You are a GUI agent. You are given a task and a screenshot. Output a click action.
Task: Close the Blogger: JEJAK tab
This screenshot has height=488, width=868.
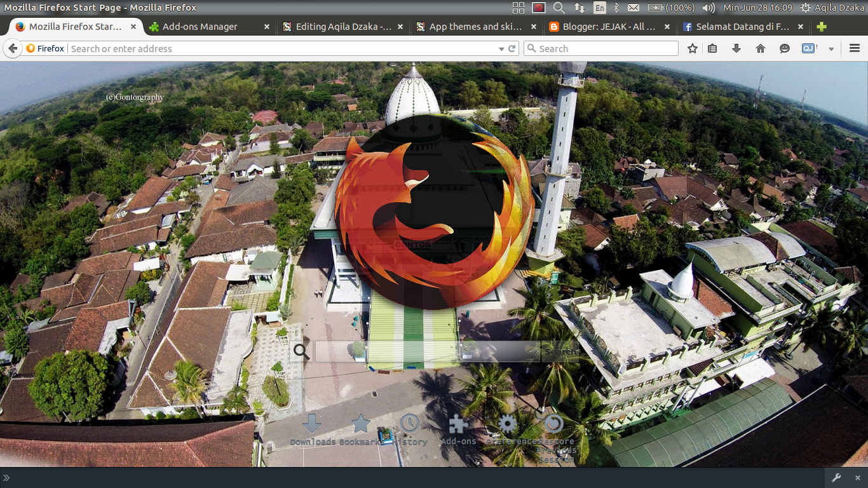667,27
